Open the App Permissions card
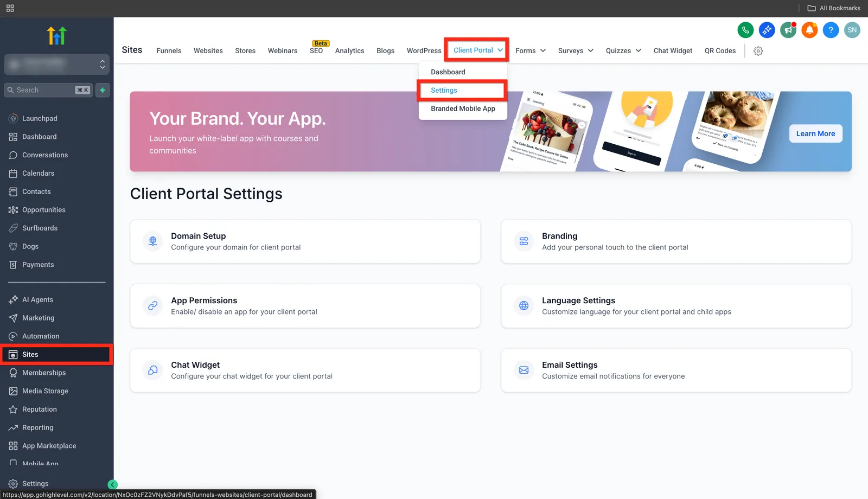The height and width of the screenshot is (499, 868). [305, 306]
